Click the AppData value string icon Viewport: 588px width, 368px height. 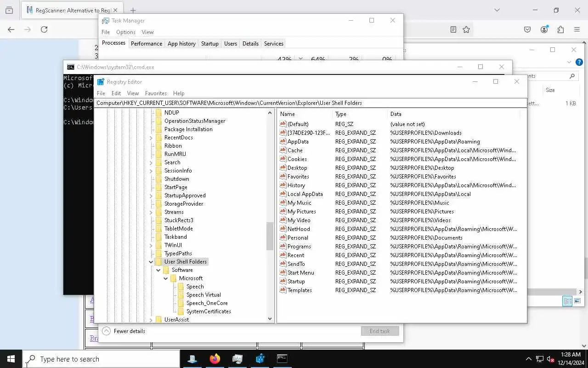coord(283,141)
